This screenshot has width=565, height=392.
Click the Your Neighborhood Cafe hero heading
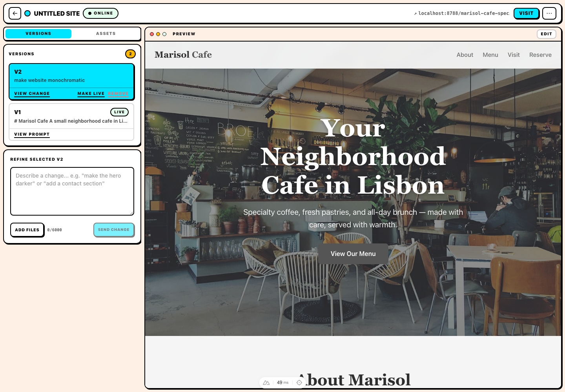(x=353, y=156)
